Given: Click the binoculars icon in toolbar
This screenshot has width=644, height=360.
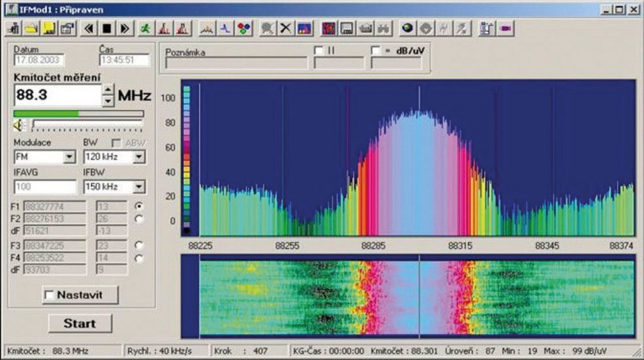Looking at the screenshot, I should coord(384,29).
